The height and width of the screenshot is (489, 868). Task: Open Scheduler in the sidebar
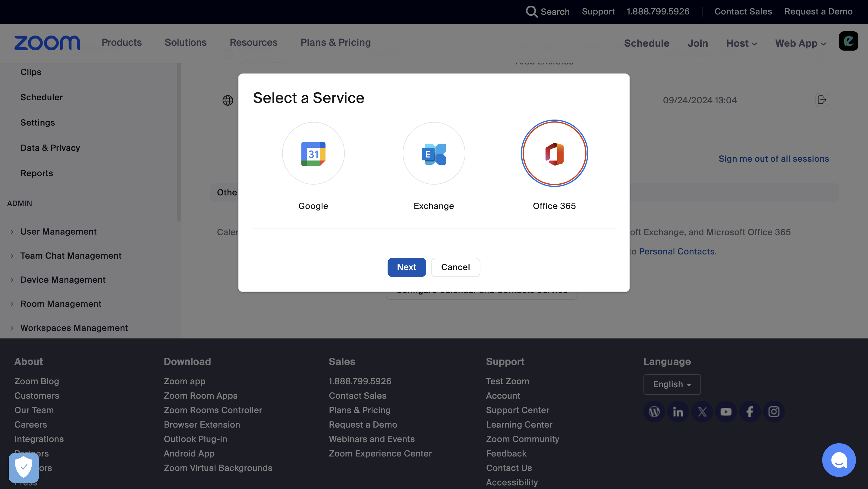[x=42, y=97]
